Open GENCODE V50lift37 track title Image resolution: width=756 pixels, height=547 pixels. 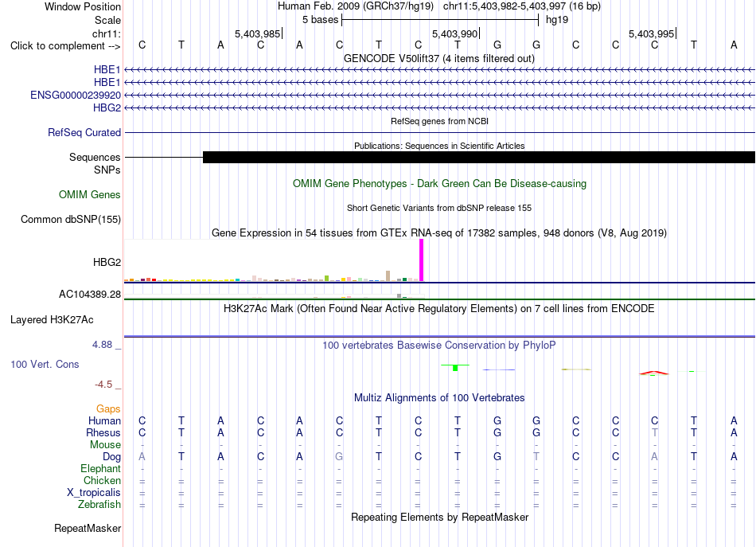[438, 59]
